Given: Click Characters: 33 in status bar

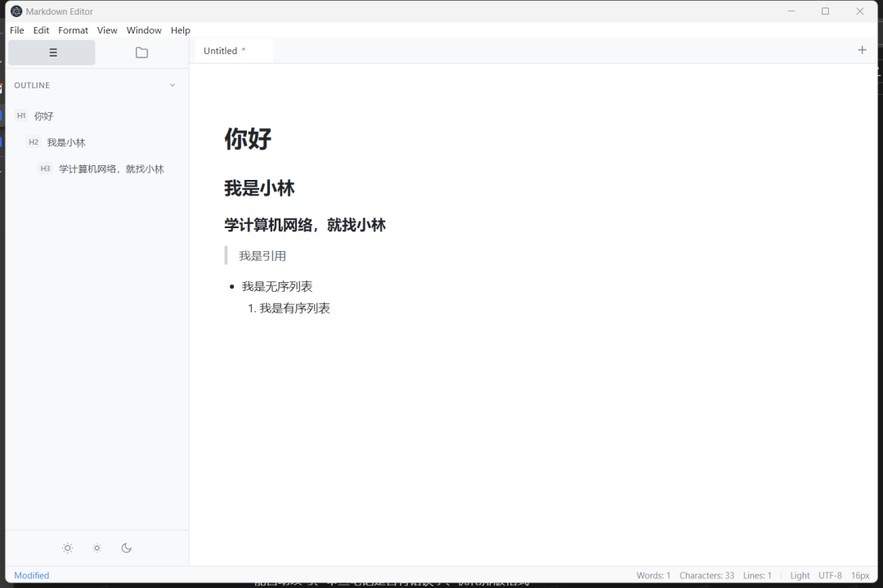Looking at the screenshot, I should point(706,576).
